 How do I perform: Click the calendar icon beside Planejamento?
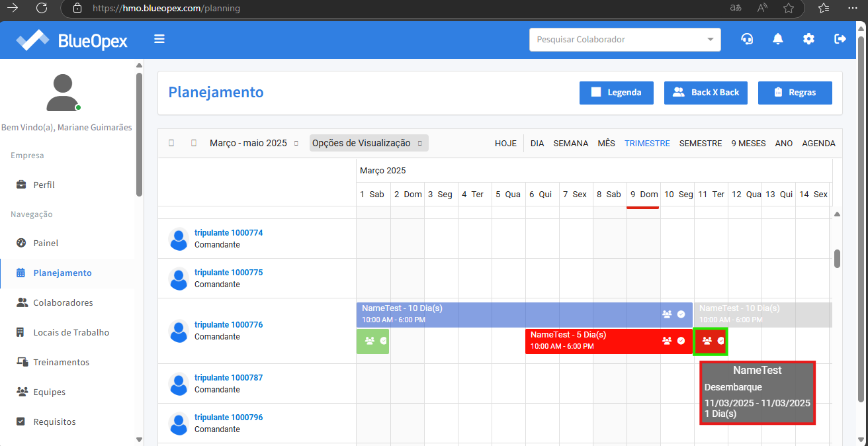pos(21,273)
